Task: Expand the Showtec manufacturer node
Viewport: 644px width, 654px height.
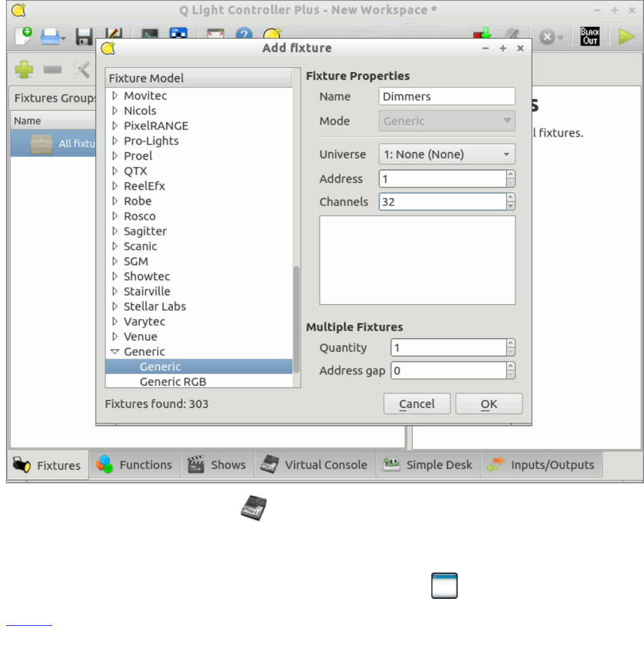Action: click(x=114, y=277)
